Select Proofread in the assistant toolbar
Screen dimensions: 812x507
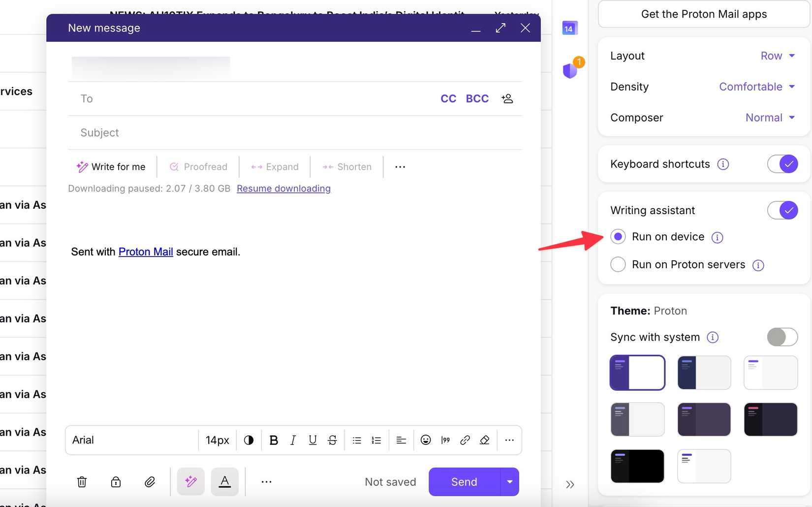[198, 167]
